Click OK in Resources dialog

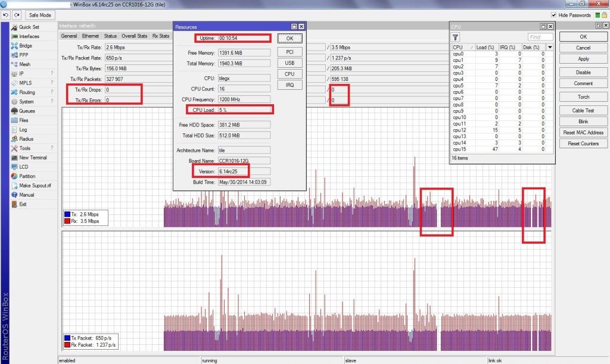point(290,39)
